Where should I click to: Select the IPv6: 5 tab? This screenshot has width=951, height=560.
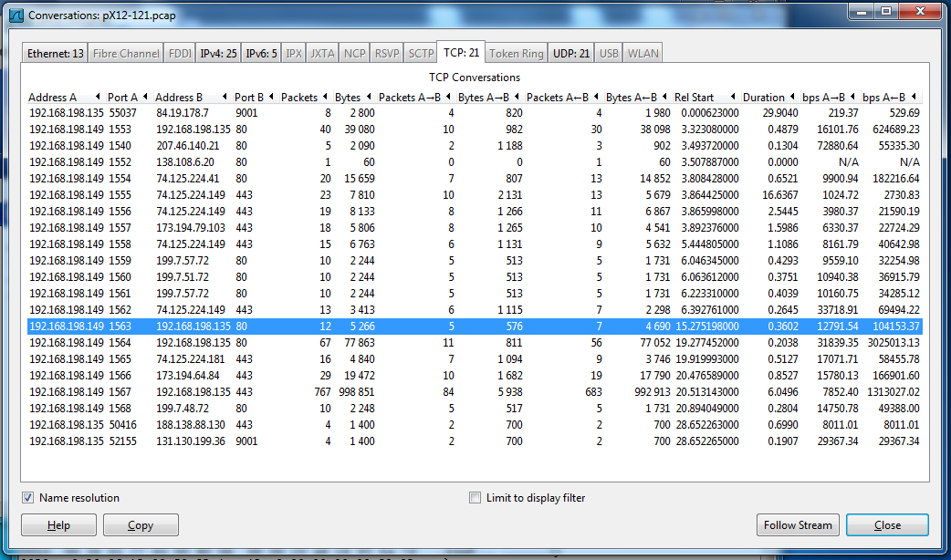[261, 54]
